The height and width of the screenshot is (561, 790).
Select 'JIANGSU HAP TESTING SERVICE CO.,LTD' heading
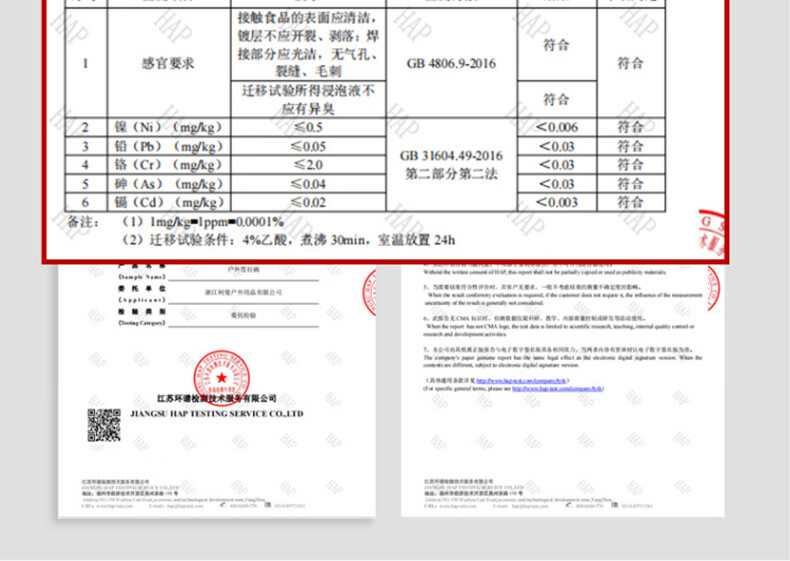tap(217, 414)
